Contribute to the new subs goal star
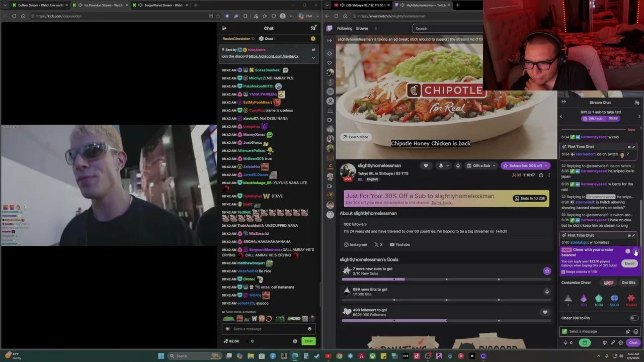Screen dimensions: 644x362 tap(547, 271)
